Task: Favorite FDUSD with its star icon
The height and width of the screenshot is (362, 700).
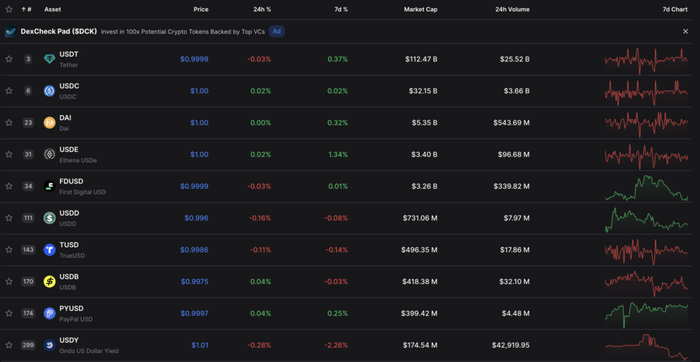Action: tap(8, 186)
